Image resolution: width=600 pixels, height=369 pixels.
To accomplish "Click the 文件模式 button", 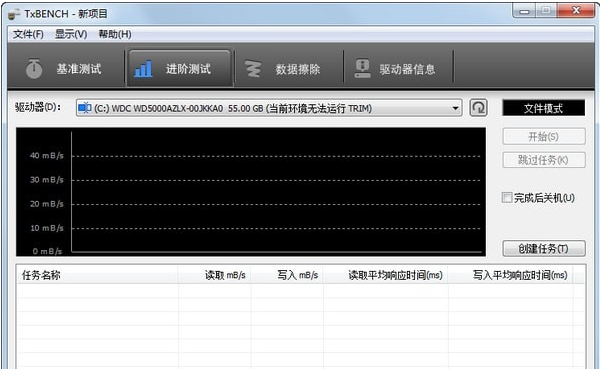I will click(x=543, y=108).
